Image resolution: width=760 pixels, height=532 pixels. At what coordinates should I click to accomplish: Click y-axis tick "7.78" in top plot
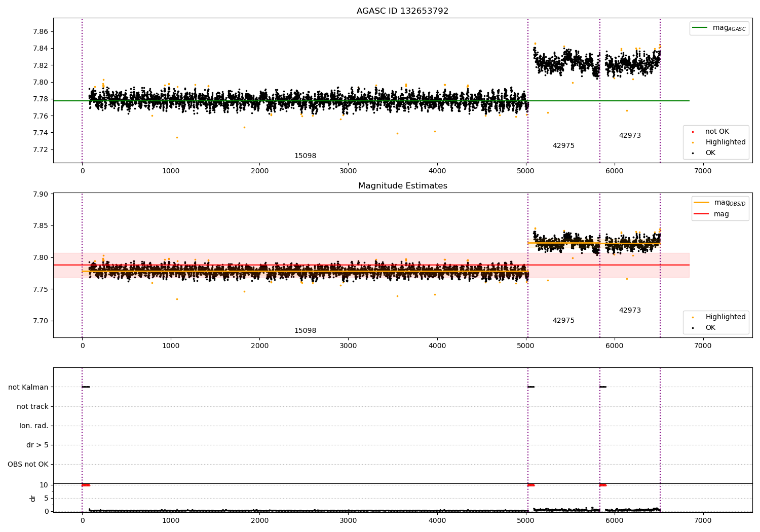click(x=41, y=99)
